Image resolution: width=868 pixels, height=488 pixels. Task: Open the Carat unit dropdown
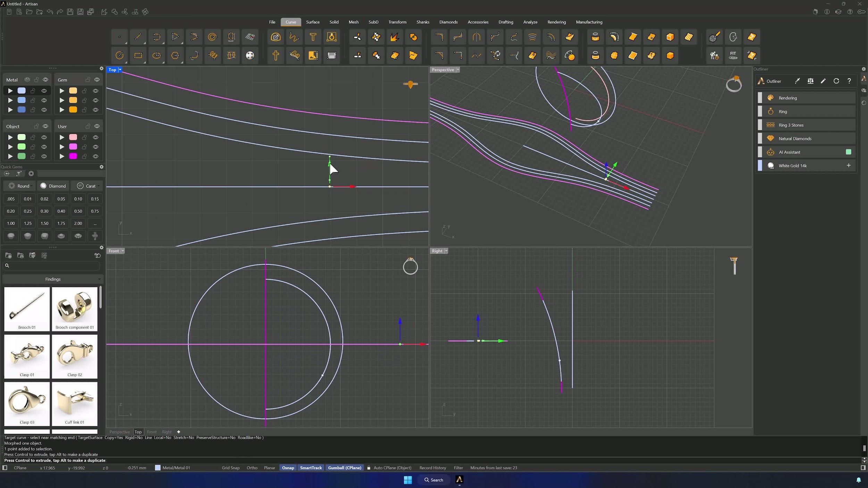pos(87,186)
